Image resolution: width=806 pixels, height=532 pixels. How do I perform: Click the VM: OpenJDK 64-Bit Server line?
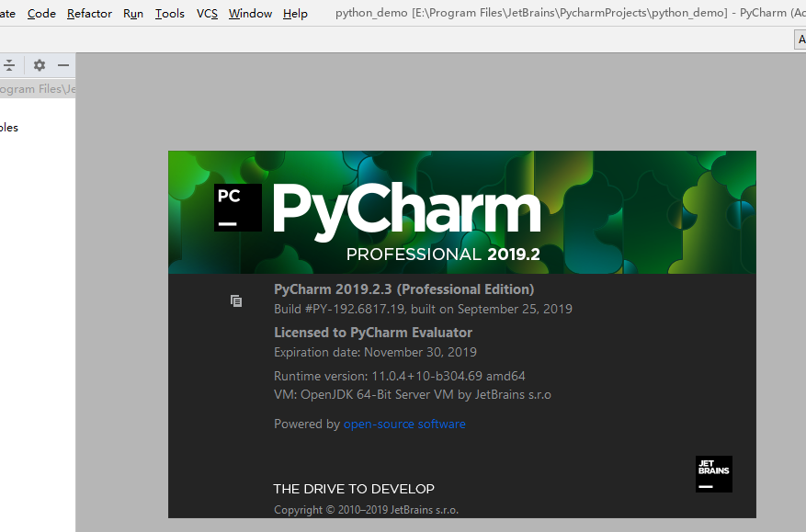(x=413, y=395)
